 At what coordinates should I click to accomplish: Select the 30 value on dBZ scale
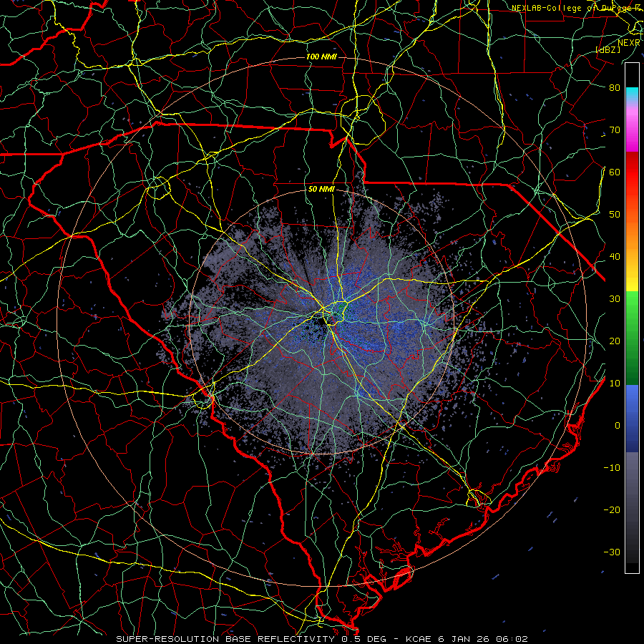pyautogui.click(x=615, y=299)
